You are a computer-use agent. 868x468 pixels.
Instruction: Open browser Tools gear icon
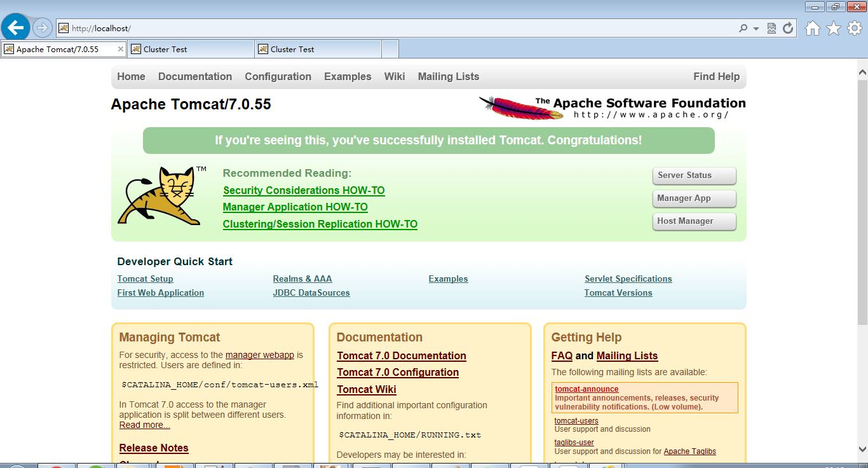(855, 28)
